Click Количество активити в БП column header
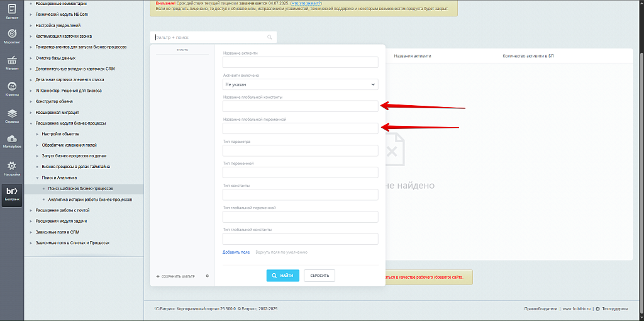Screen dimensions: 644x321 (528, 56)
